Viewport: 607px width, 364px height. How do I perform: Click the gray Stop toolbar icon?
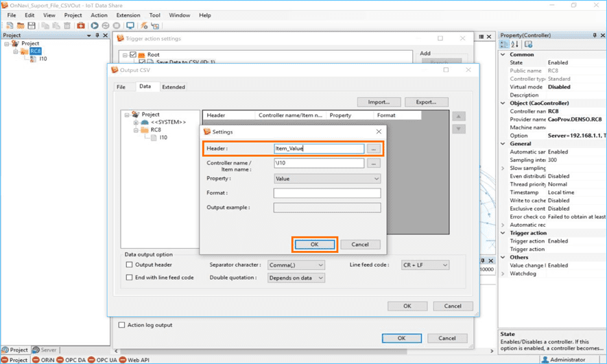coord(116,25)
